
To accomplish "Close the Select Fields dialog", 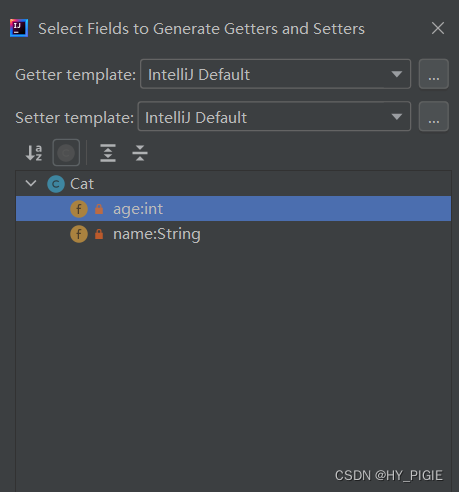I will coord(438,28).
